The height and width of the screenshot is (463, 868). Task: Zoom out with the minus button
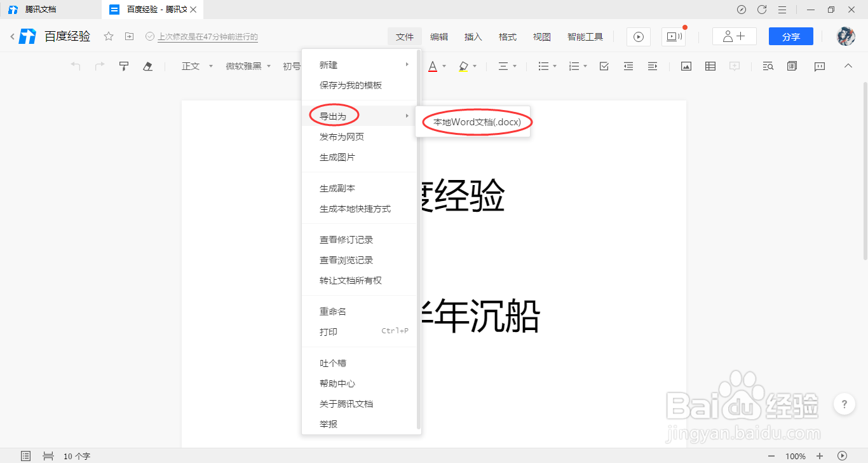tap(771, 456)
